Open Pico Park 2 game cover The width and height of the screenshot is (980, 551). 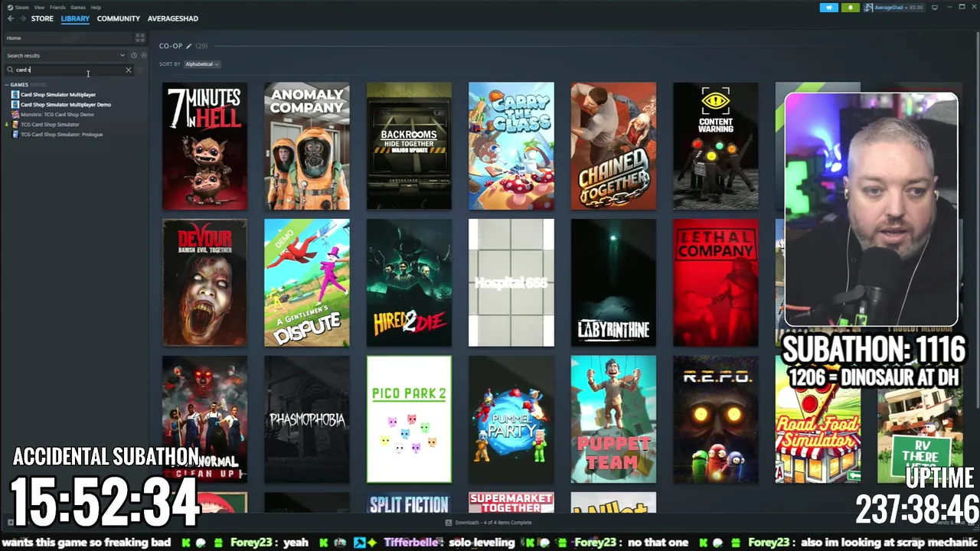(409, 419)
